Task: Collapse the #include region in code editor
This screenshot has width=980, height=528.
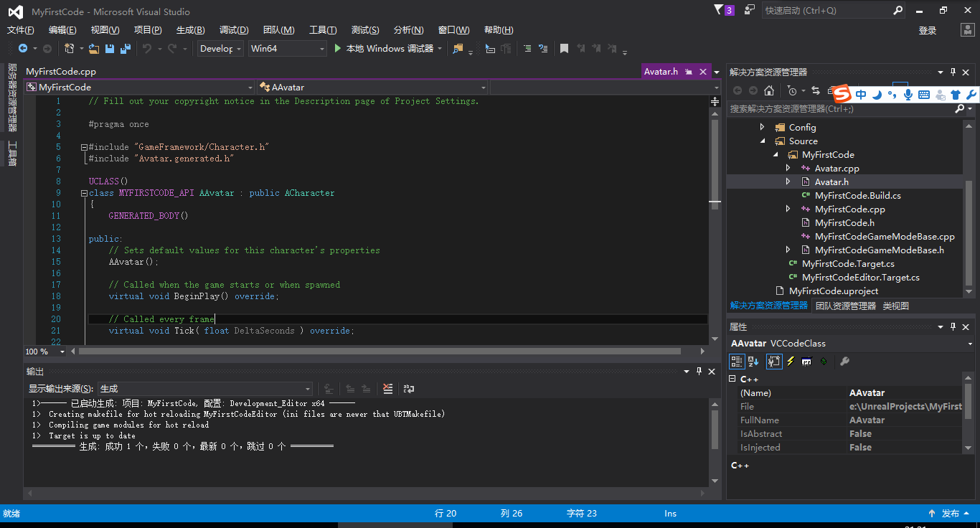Action: pyautogui.click(x=84, y=147)
